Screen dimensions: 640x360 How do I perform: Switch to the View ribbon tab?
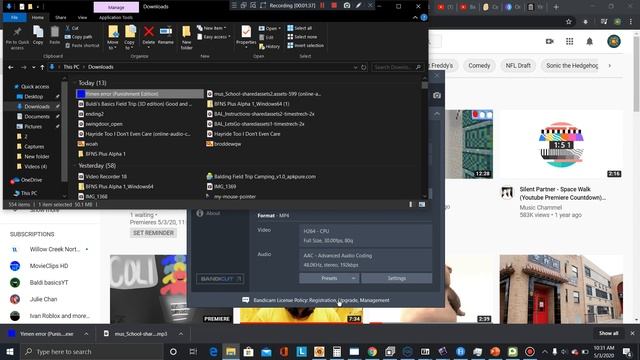[82, 18]
